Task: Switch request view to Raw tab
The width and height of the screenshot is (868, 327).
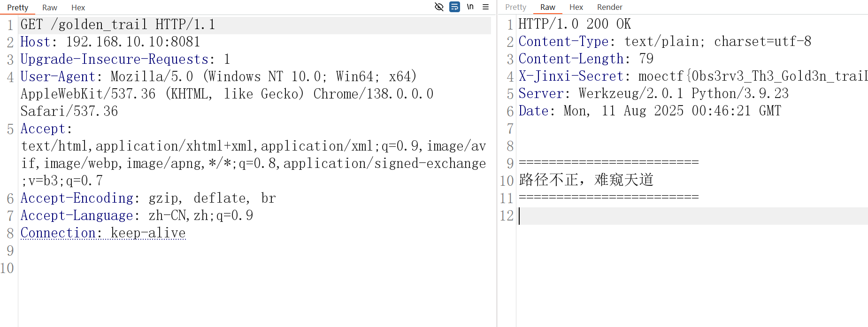Action: coord(49,8)
